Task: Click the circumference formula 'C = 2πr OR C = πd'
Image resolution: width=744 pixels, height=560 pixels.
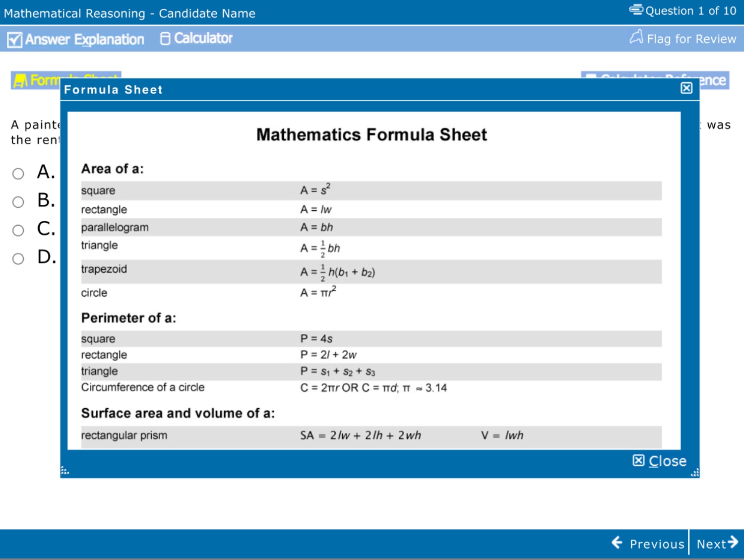Action: pos(349,388)
